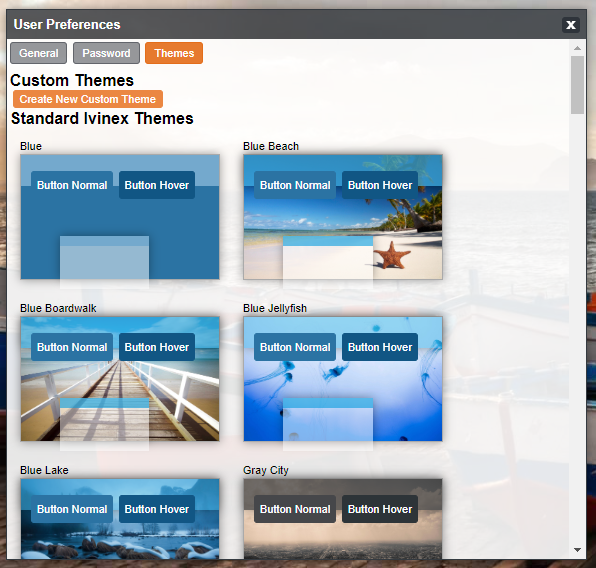
Task: Click Button Normal in Blue Jellyfish preview
Action: pos(295,347)
